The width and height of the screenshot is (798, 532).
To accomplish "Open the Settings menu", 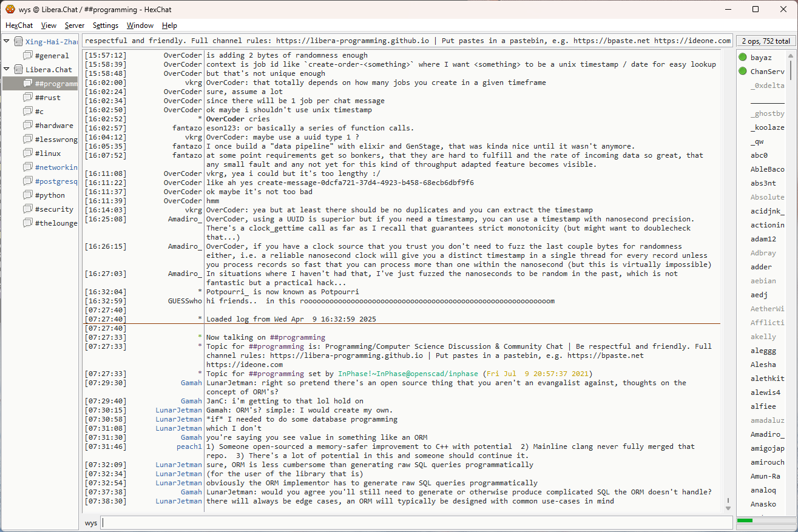I will coord(106,25).
